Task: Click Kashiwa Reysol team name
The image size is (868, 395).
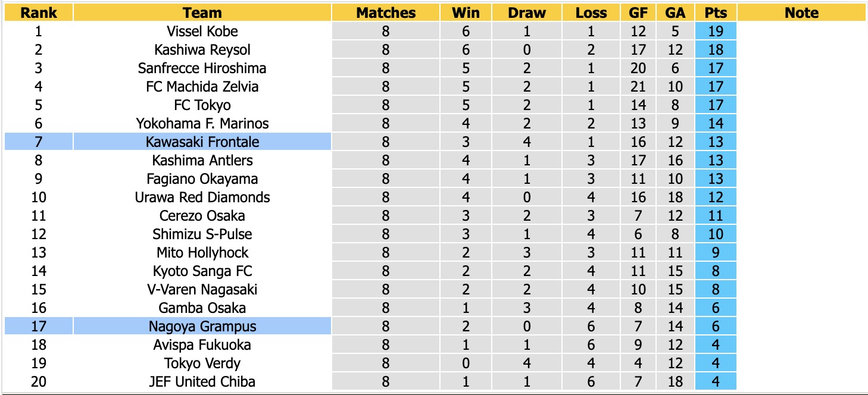Action: tap(202, 49)
